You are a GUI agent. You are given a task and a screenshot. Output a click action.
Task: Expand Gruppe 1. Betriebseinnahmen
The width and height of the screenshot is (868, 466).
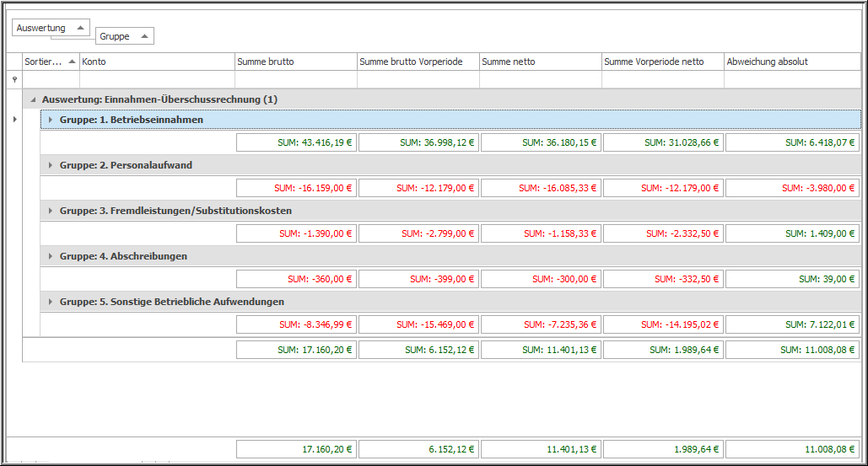[x=51, y=120]
